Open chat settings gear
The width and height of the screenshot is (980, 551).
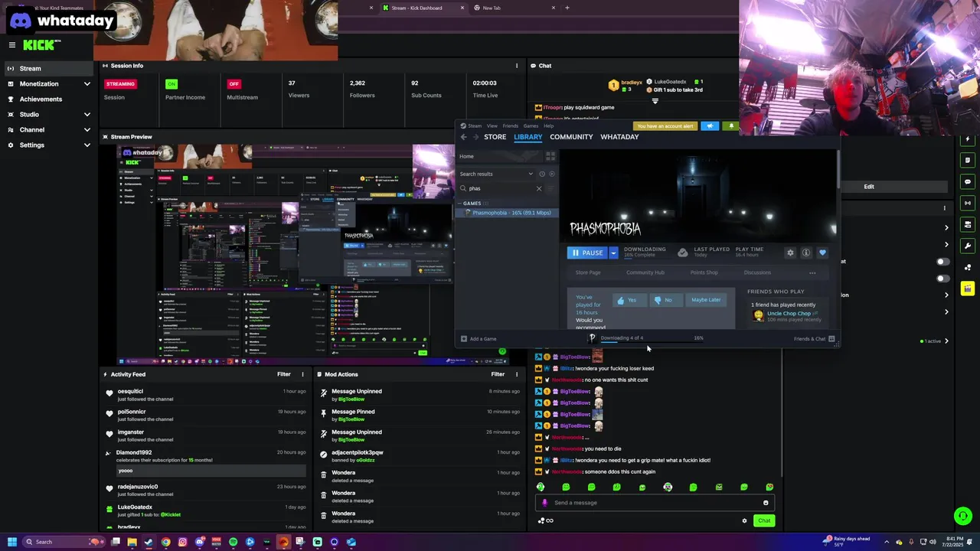click(x=744, y=520)
